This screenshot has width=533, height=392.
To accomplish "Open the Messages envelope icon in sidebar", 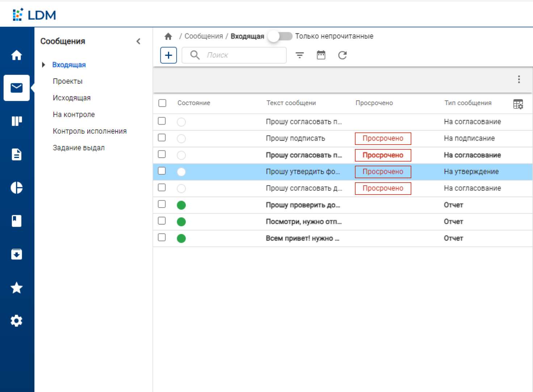I will 17,88.
